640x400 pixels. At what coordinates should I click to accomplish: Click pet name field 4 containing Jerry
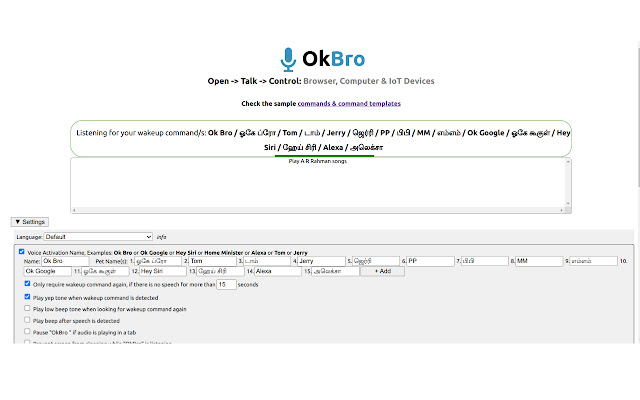click(x=321, y=261)
